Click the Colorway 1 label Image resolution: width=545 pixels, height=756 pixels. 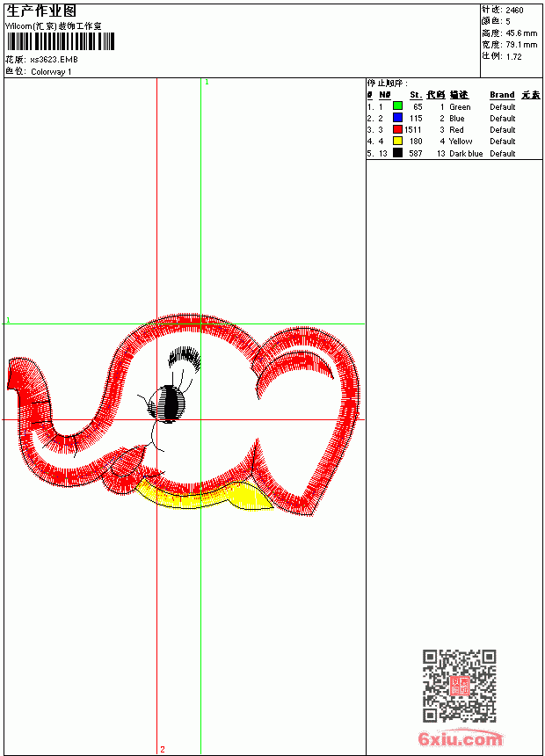(51, 72)
